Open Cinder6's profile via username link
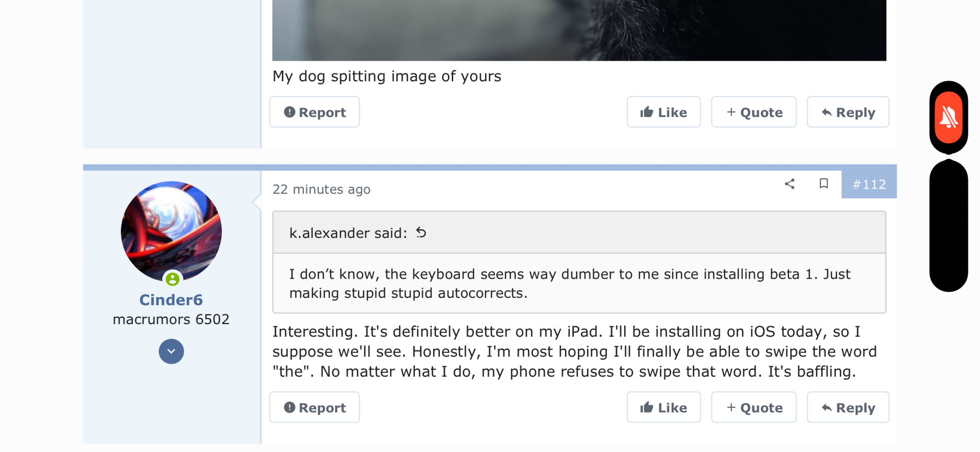Viewport: 980px width, 452px height. click(x=171, y=300)
